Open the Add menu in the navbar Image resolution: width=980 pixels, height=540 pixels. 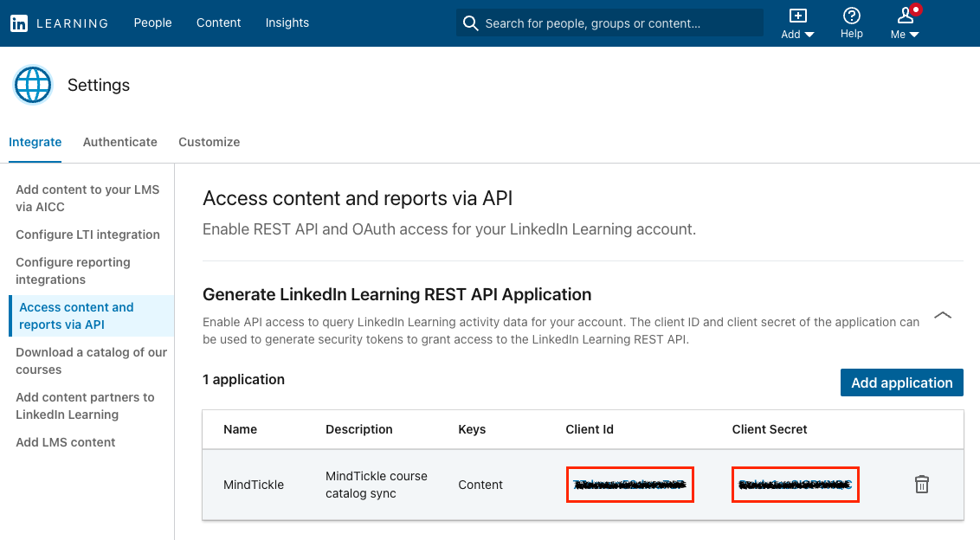click(796, 23)
